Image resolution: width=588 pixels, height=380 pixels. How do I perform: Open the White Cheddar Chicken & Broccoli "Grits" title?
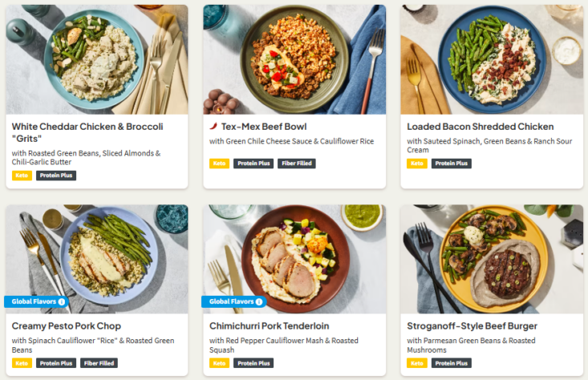pos(87,132)
